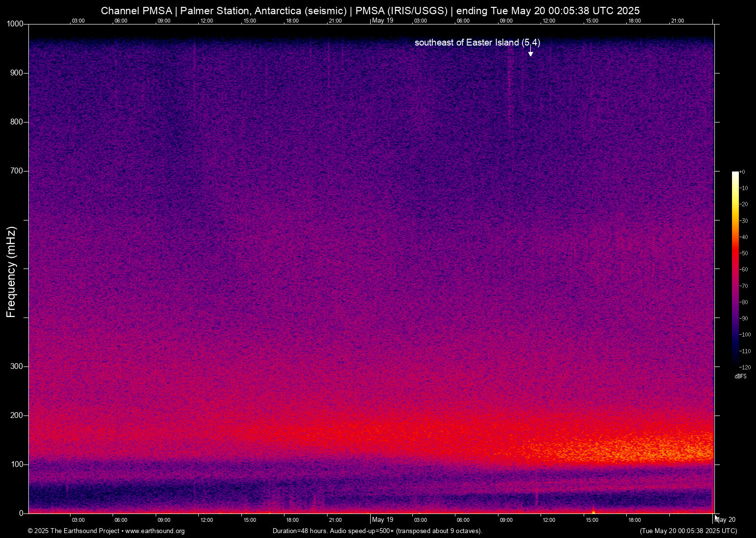Click the 'dBFS' unit label below color scale
This screenshot has width=756, height=538.
(x=740, y=376)
